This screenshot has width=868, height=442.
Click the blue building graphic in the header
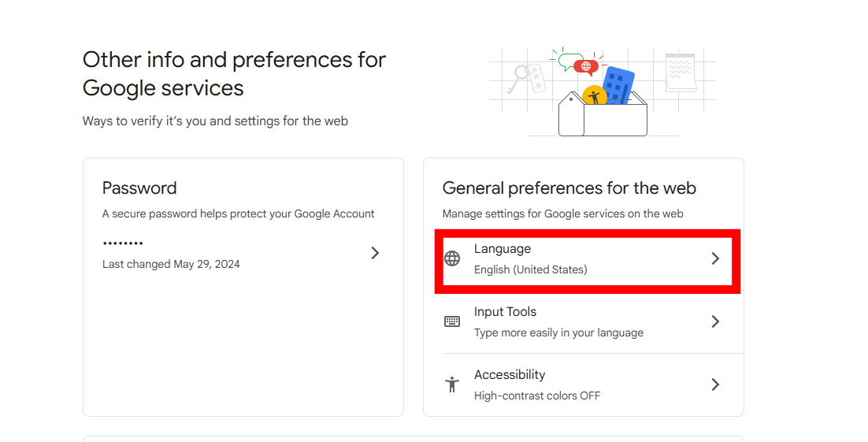coord(618,84)
